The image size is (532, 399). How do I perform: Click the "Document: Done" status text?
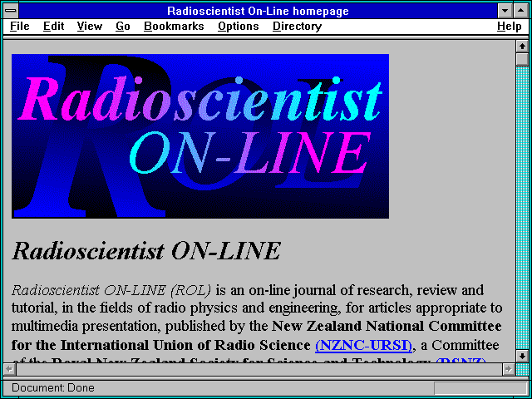(53, 387)
